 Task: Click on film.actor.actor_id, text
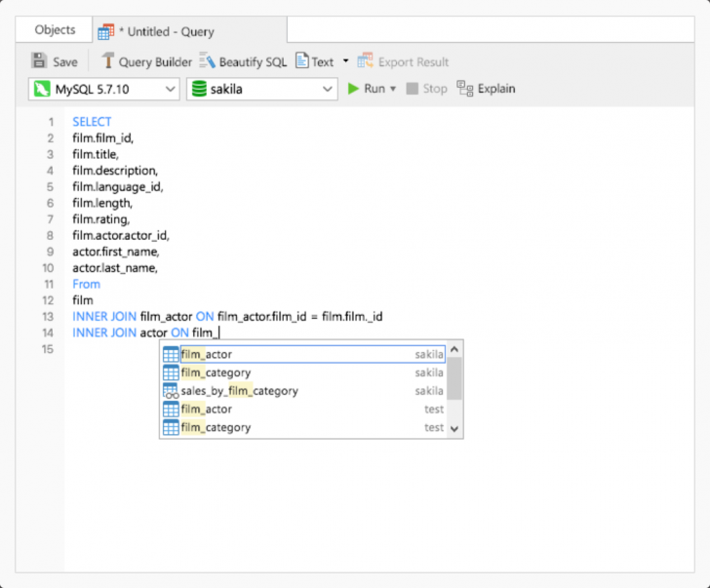pyautogui.click(x=121, y=235)
